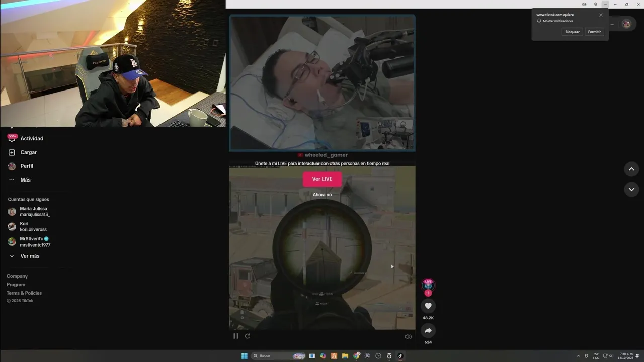
Task: Open the Terms & Policies link
Action: pyautogui.click(x=24, y=293)
